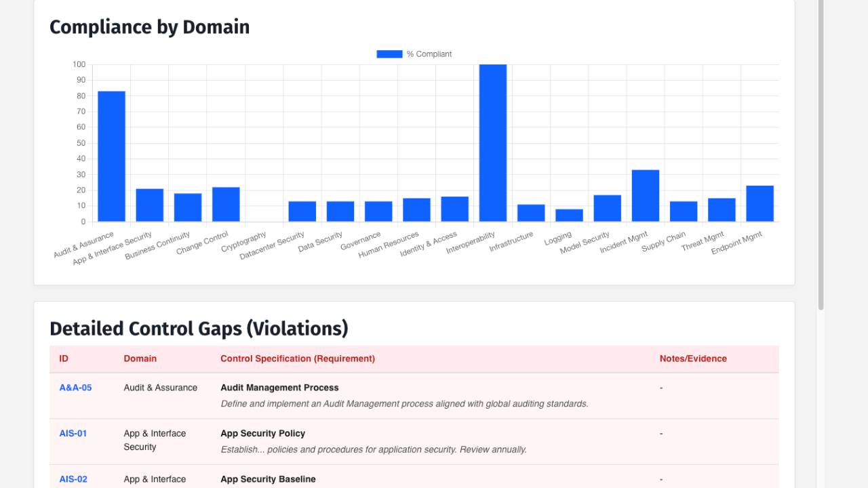Click the 'Human Resources' x-axis label
Image resolution: width=868 pixels, height=488 pixels.
pyautogui.click(x=389, y=245)
